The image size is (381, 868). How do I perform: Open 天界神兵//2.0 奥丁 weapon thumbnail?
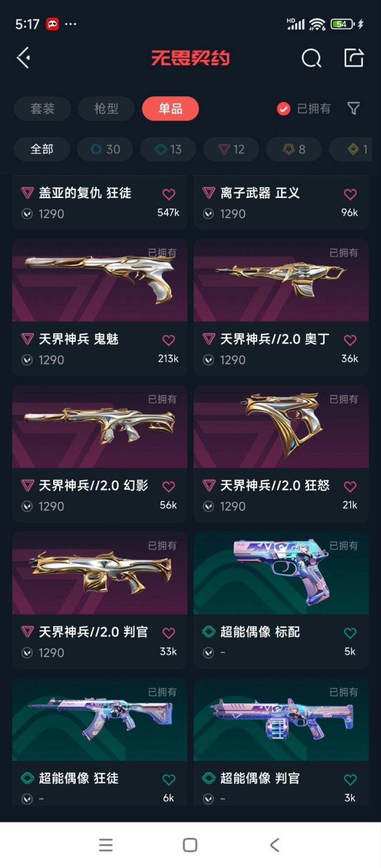click(281, 280)
